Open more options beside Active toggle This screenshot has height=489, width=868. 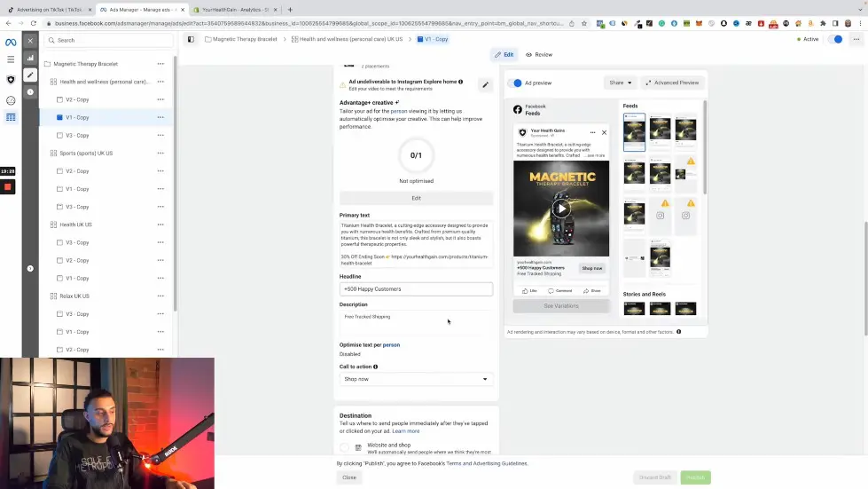(x=856, y=39)
